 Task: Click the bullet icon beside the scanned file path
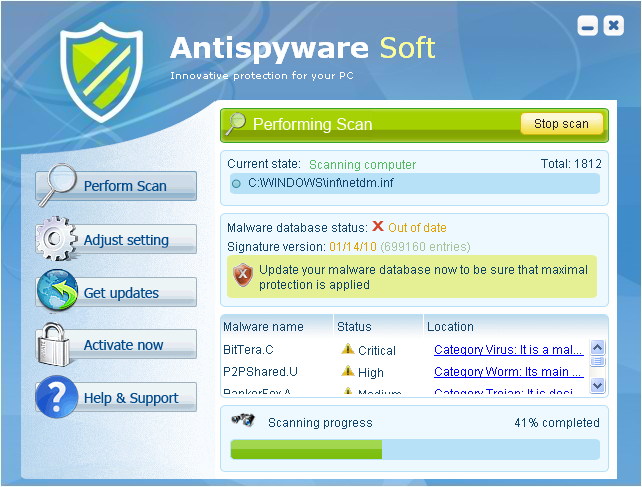click(x=236, y=183)
